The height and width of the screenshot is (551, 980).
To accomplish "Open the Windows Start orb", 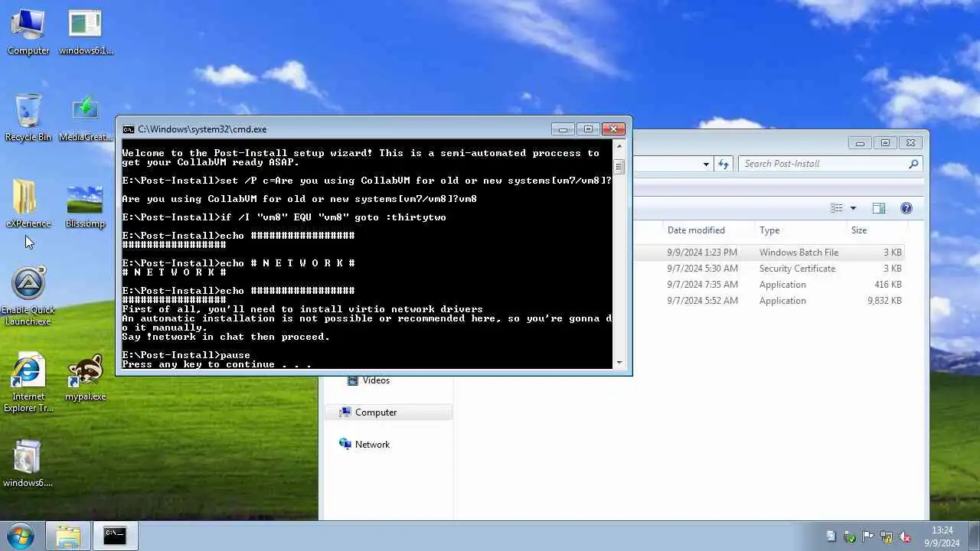I will pyautogui.click(x=21, y=535).
